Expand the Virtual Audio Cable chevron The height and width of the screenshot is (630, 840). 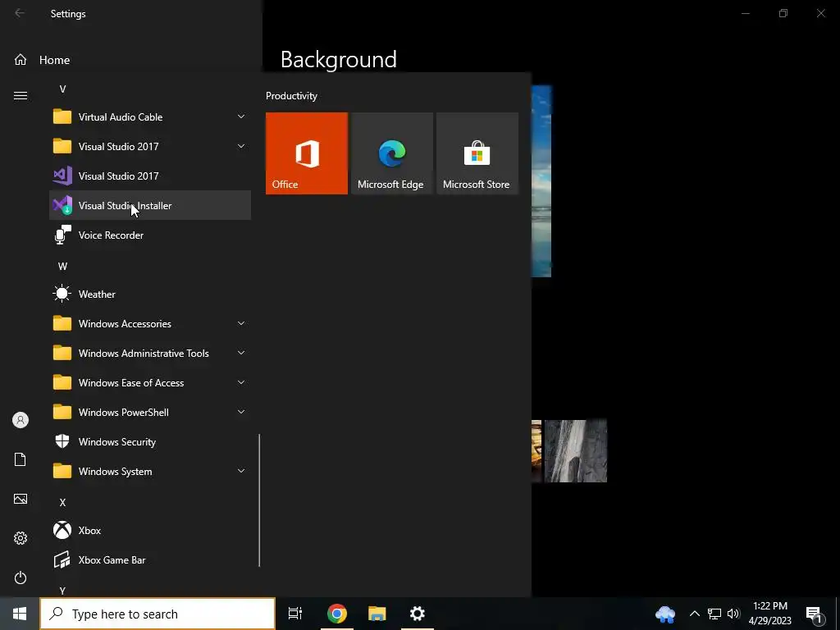[x=241, y=116]
